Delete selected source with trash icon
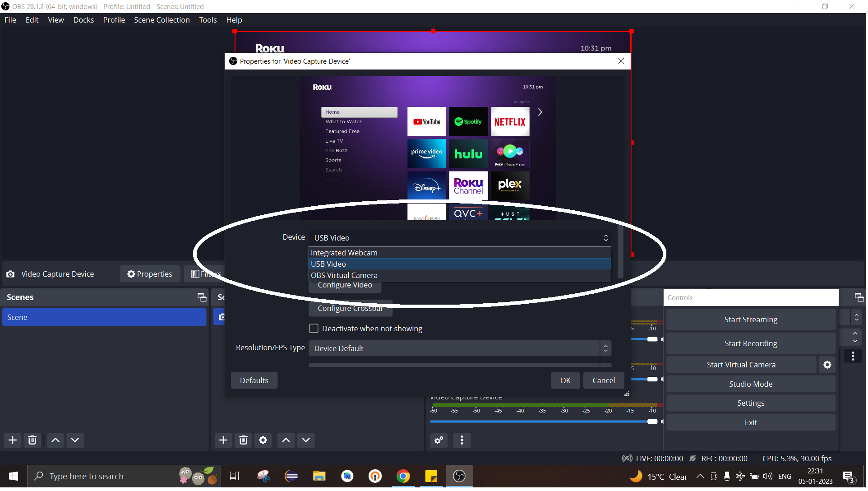The height and width of the screenshot is (491, 868). 244,440
